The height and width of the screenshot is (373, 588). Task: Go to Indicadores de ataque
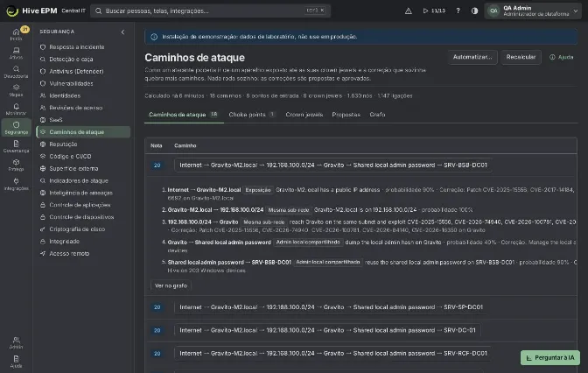pyautogui.click(x=83, y=180)
